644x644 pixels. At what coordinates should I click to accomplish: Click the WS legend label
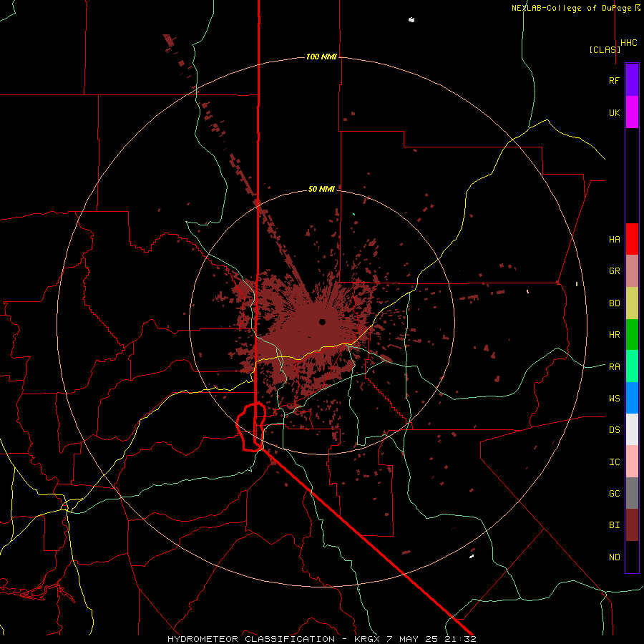[x=615, y=398]
